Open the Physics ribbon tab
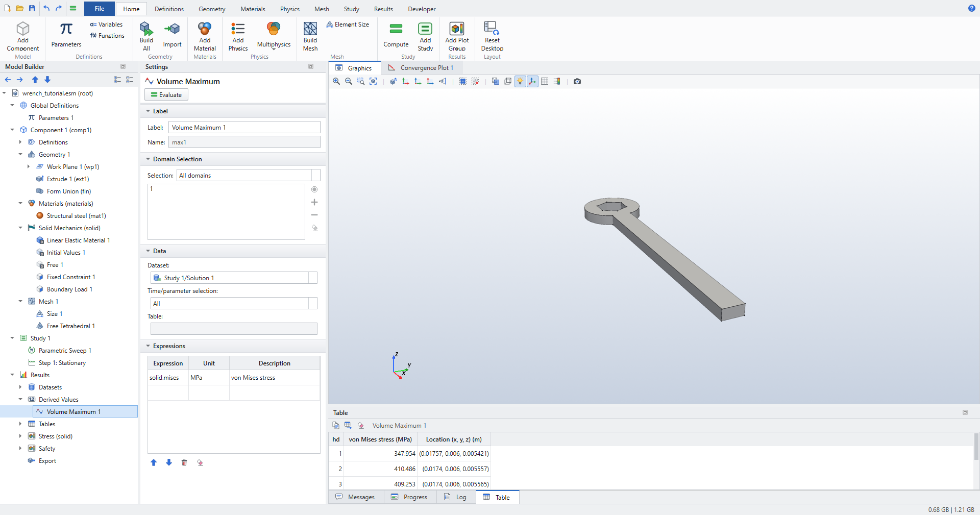980x515 pixels. point(289,9)
